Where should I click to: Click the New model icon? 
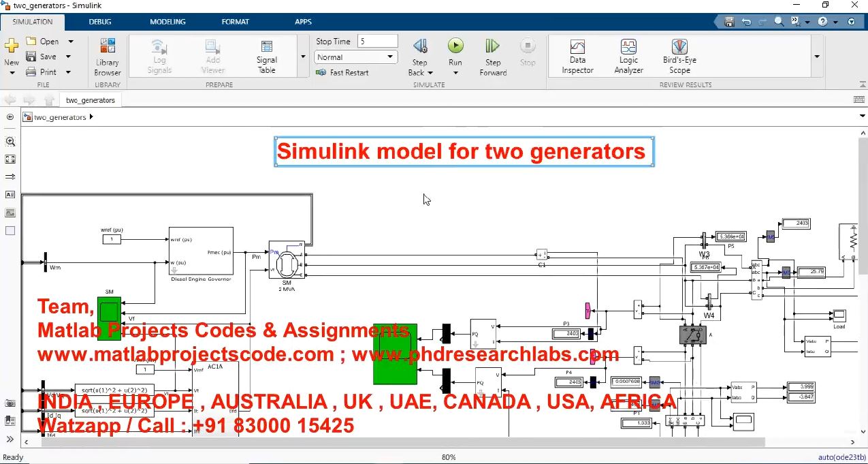pyautogui.click(x=12, y=46)
